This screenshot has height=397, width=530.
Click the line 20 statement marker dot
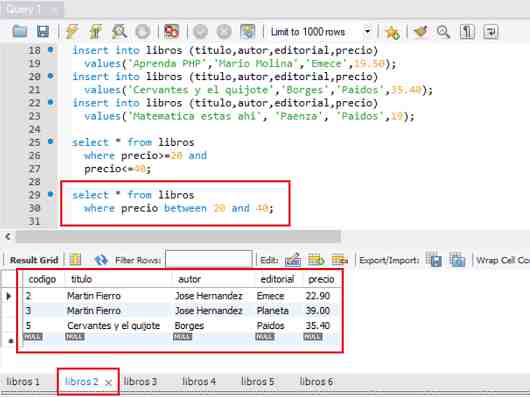click(x=51, y=76)
